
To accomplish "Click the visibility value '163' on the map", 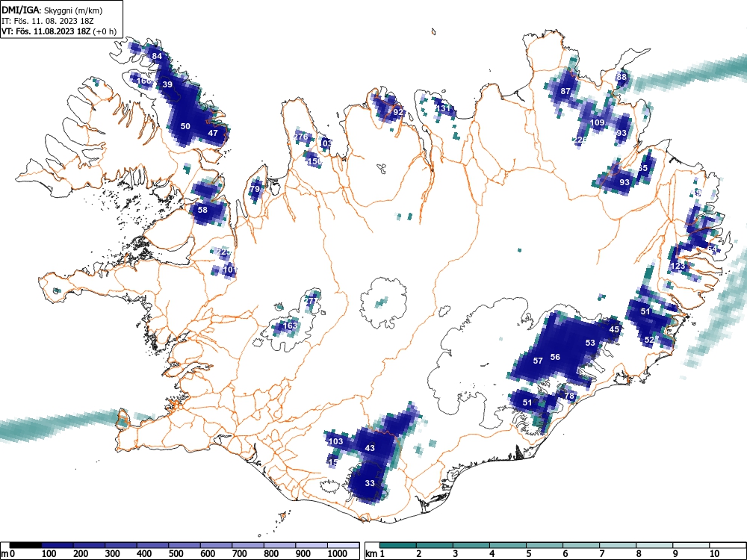I will click(x=290, y=326).
